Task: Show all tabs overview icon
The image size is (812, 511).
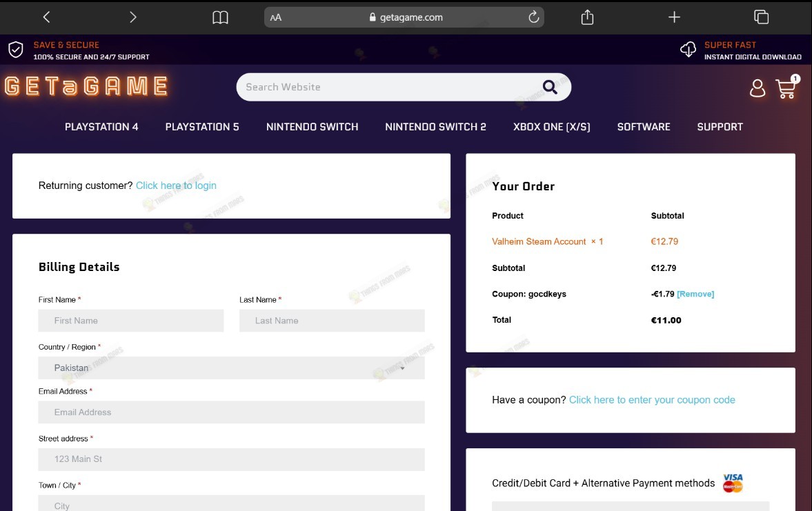Action: point(761,17)
